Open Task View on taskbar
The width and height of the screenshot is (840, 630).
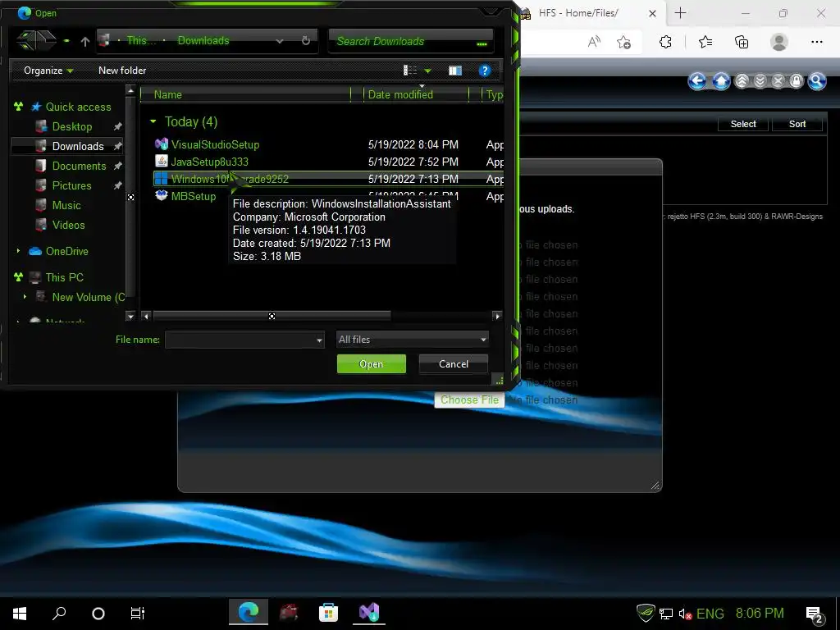[x=138, y=613]
